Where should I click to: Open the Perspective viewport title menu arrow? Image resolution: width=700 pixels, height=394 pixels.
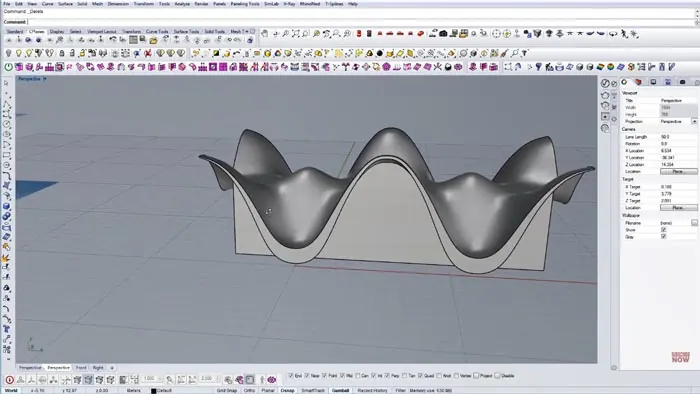coord(45,79)
